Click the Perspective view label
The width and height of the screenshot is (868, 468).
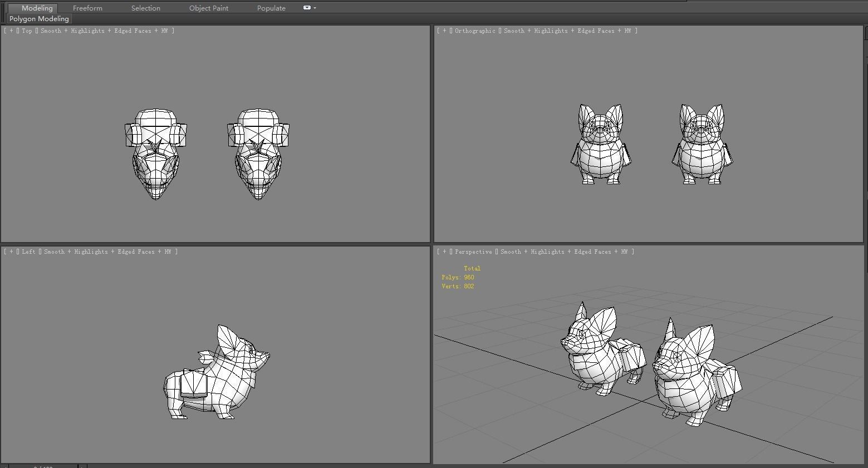(x=473, y=252)
